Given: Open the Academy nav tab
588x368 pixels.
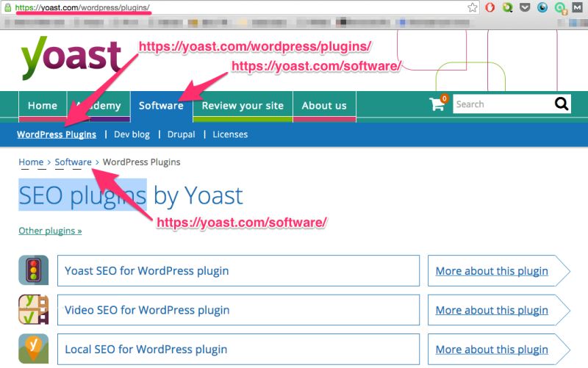Looking at the screenshot, I should point(98,106).
